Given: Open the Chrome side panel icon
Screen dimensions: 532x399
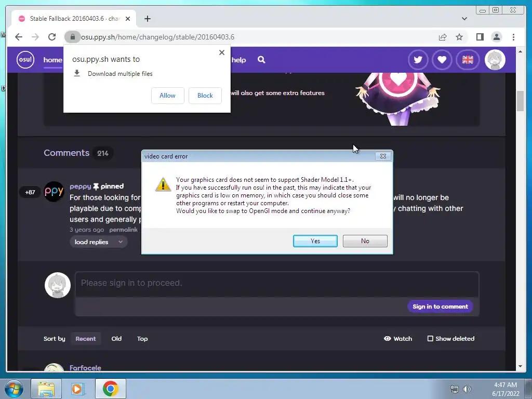Looking at the screenshot, I should point(480,37).
